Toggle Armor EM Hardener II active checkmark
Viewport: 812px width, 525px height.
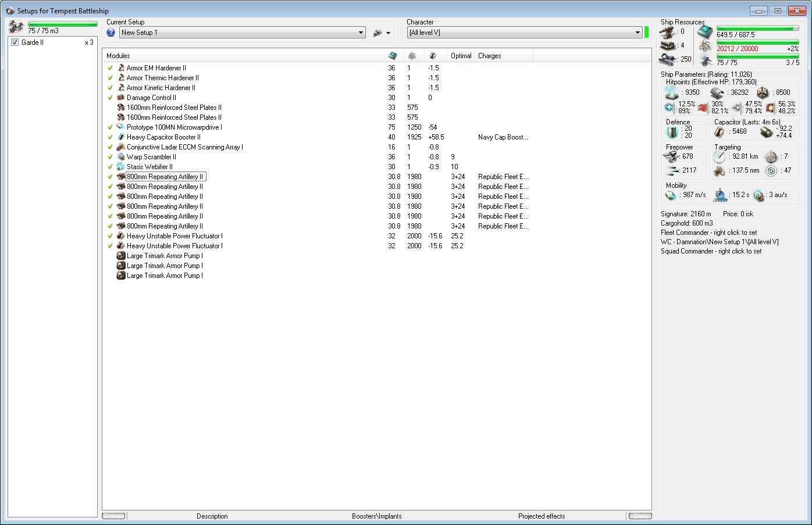(x=110, y=68)
